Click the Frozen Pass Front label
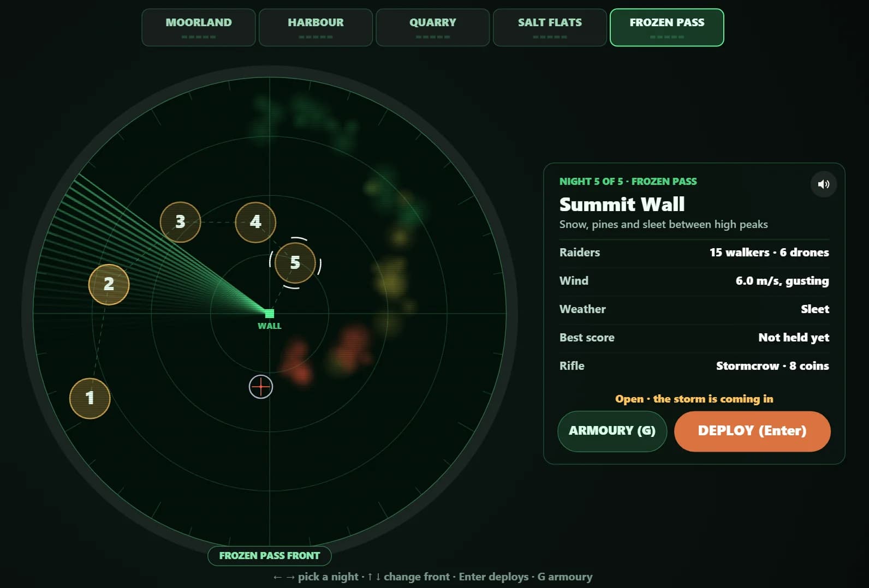869x588 pixels. click(270, 556)
